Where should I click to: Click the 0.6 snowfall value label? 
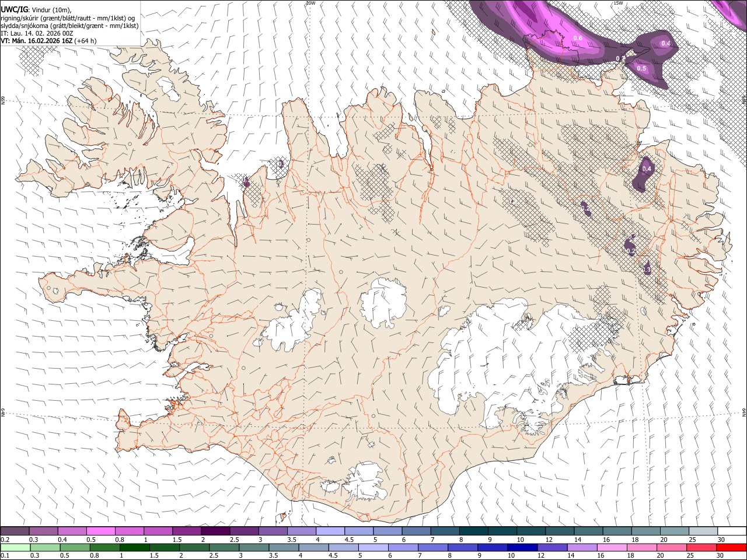[578, 38]
